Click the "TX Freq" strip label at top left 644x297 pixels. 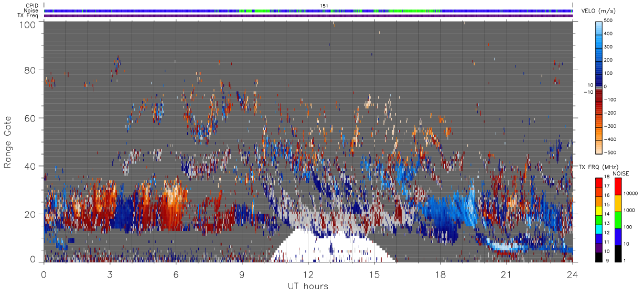(x=28, y=15)
